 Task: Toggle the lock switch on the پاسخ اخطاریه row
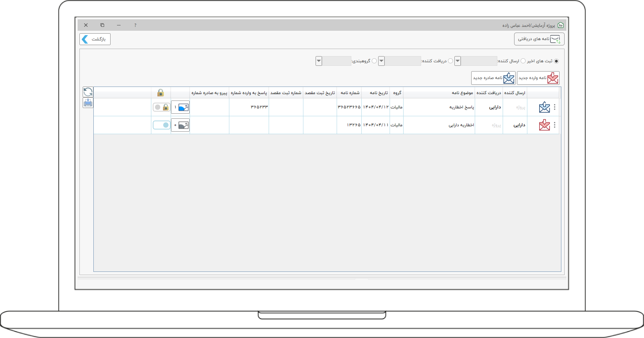click(x=161, y=107)
